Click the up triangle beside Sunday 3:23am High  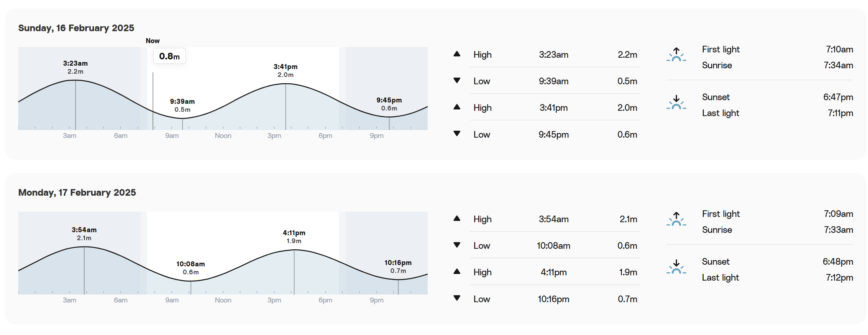(457, 54)
